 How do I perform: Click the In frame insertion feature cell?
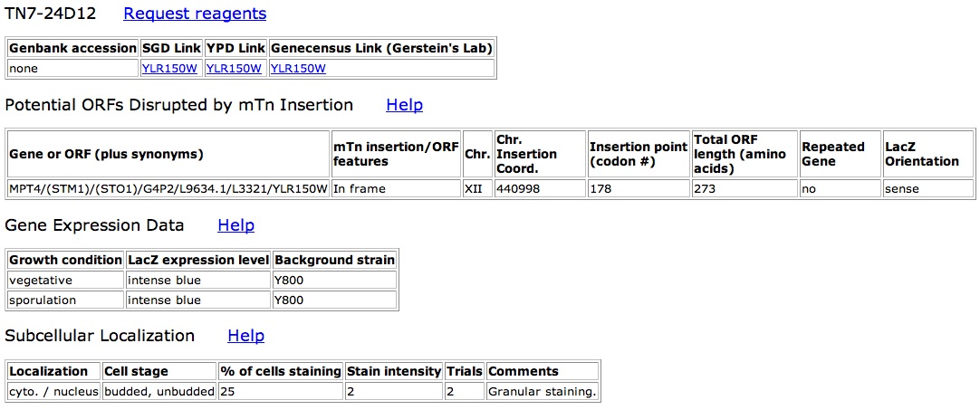pyautogui.click(x=396, y=189)
